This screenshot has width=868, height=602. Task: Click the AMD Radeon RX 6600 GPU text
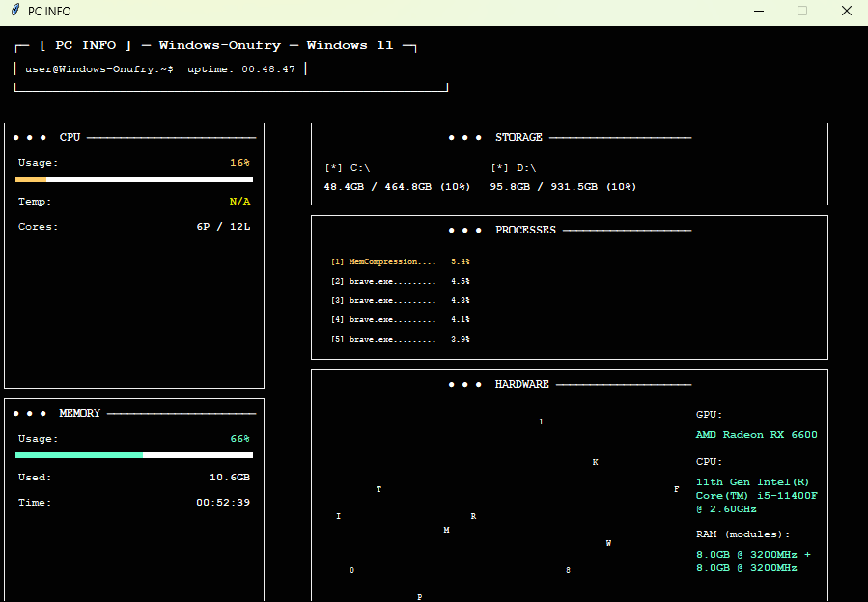tap(756, 435)
